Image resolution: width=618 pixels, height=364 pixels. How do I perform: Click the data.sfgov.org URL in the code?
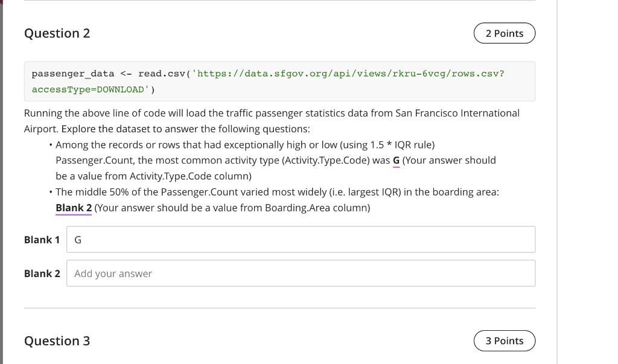point(351,74)
